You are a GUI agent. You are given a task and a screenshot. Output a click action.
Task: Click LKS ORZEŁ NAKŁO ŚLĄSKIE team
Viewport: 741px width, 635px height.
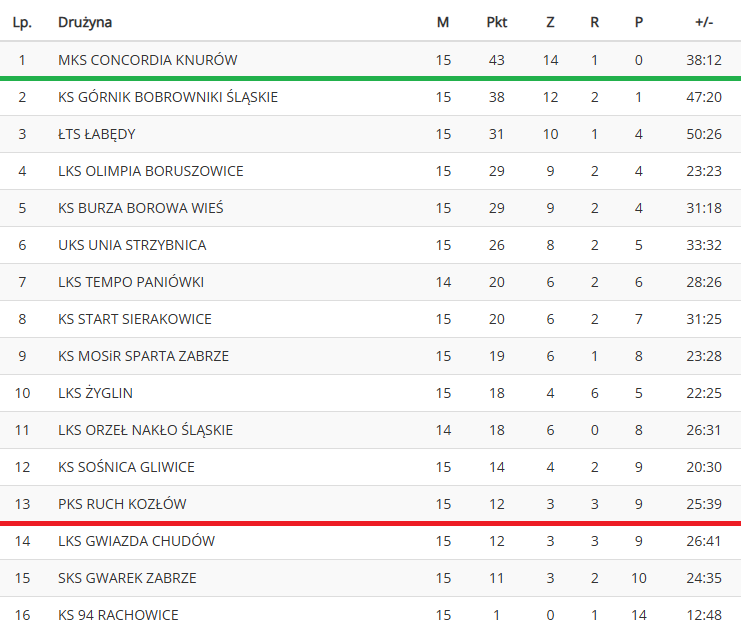[145, 430]
